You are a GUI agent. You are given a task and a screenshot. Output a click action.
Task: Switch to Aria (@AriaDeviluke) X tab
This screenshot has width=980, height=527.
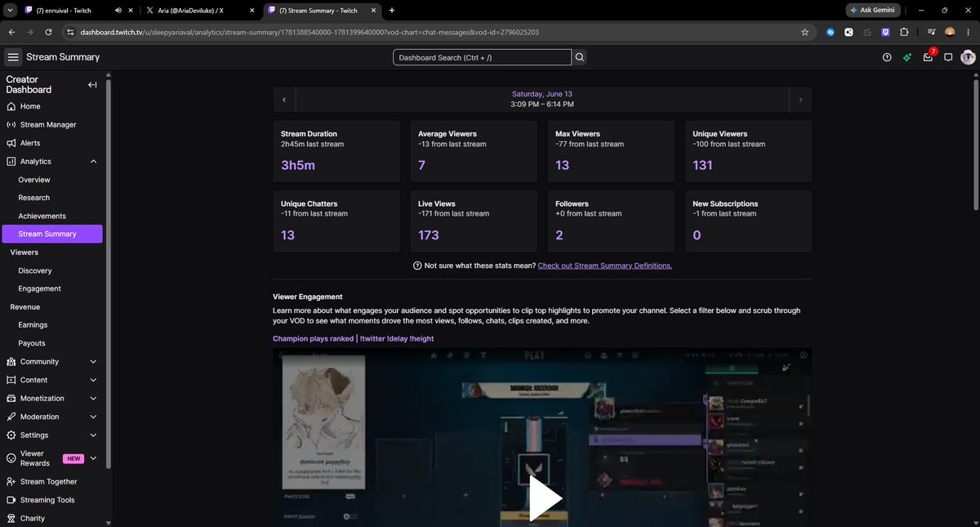(x=196, y=10)
